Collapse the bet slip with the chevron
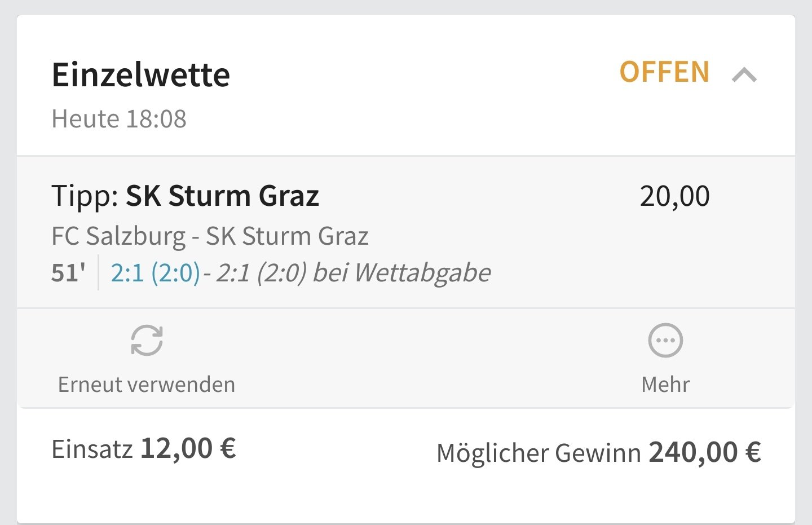The width and height of the screenshot is (812, 525). tap(744, 75)
